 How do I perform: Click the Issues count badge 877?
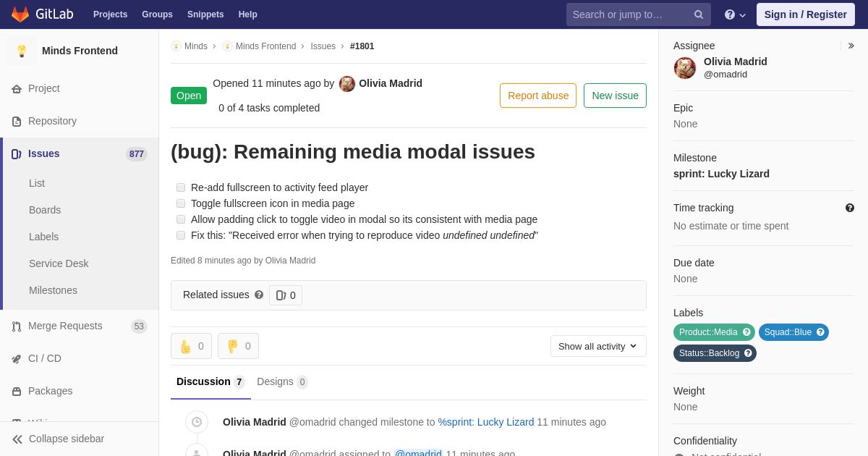(136, 153)
